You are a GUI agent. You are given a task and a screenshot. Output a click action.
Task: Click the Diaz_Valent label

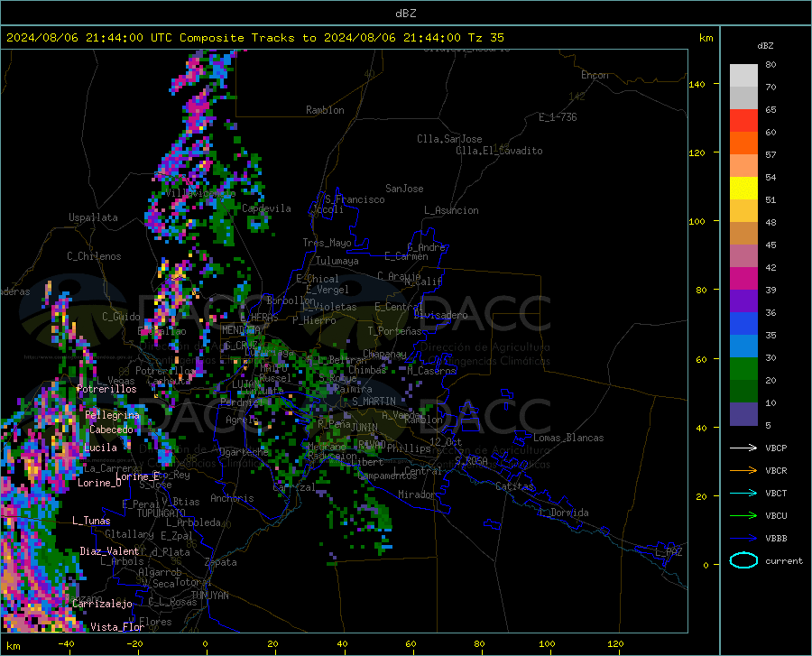tap(109, 551)
